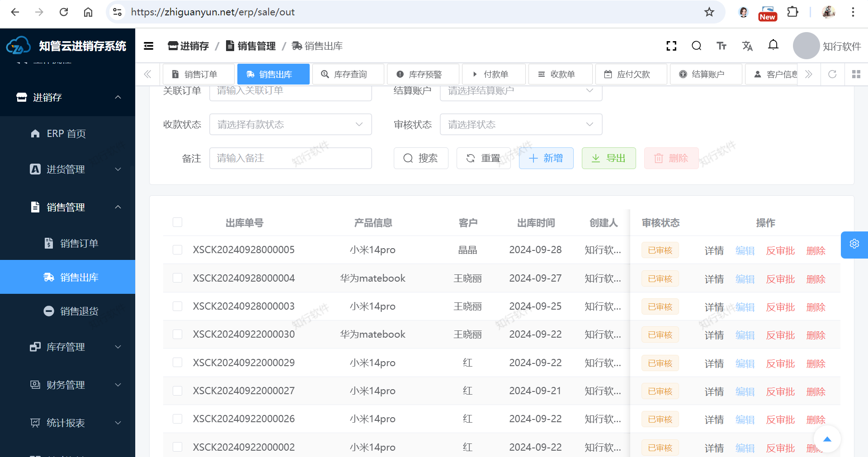Click the 新增 button
This screenshot has height=457, width=868.
tap(546, 158)
